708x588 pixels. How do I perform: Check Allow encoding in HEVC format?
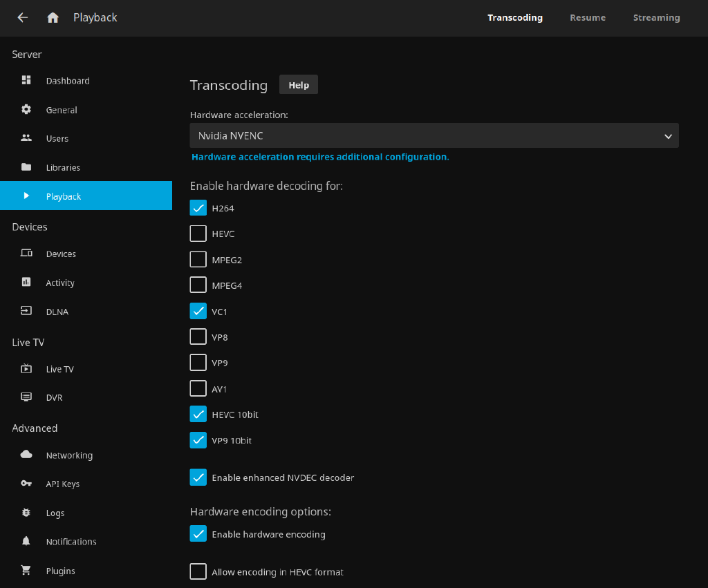point(198,571)
